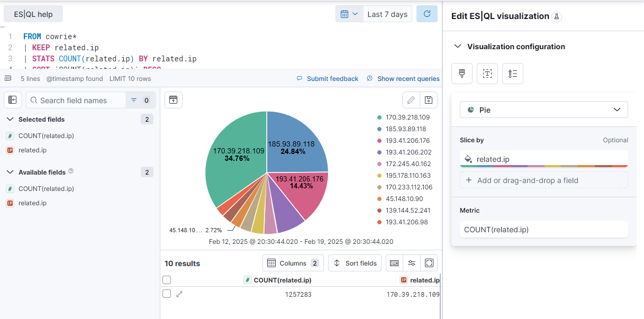Open display options for the results table
The image size is (644, 319).
[412, 263]
